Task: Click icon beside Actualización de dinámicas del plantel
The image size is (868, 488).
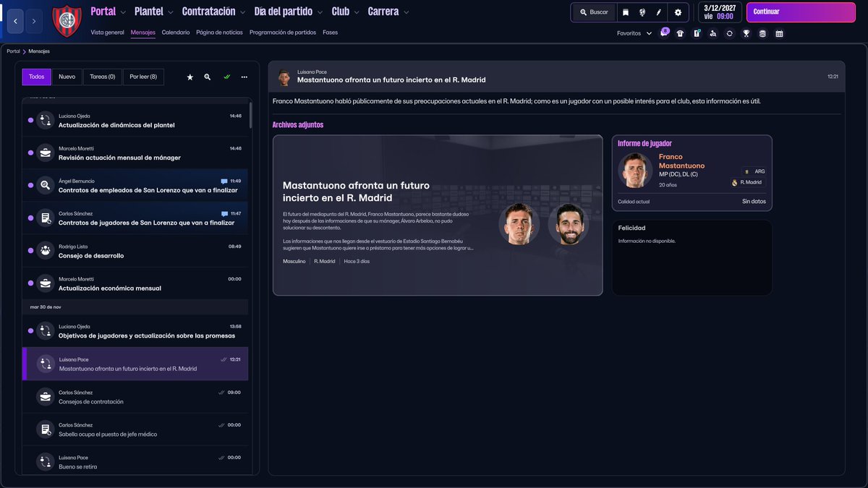Action: coord(45,120)
